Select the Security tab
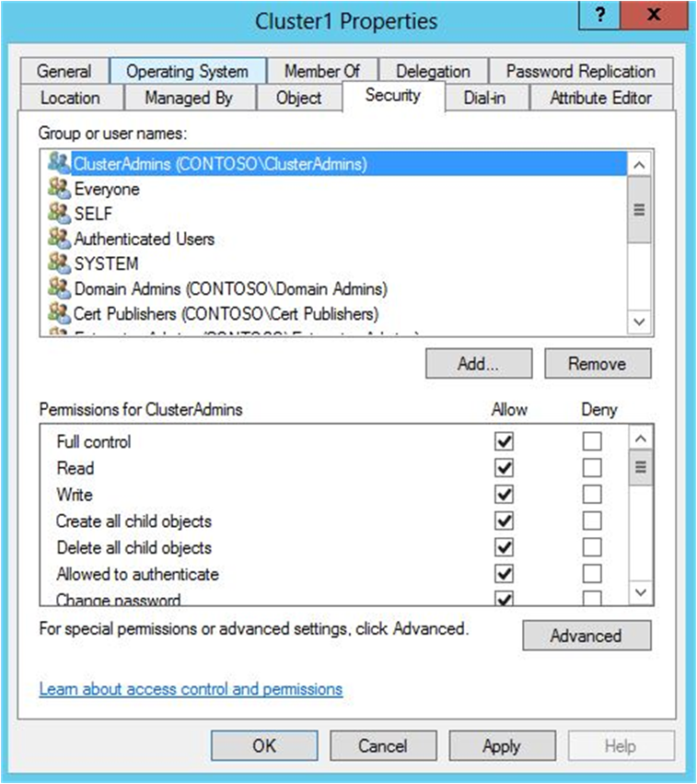 tap(393, 95)
